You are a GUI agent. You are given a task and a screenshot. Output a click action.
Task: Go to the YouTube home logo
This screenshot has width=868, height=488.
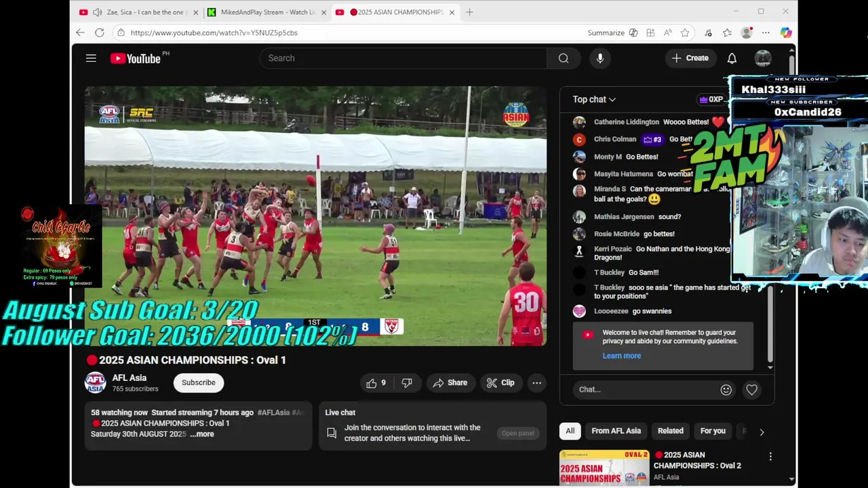point(135,58)
